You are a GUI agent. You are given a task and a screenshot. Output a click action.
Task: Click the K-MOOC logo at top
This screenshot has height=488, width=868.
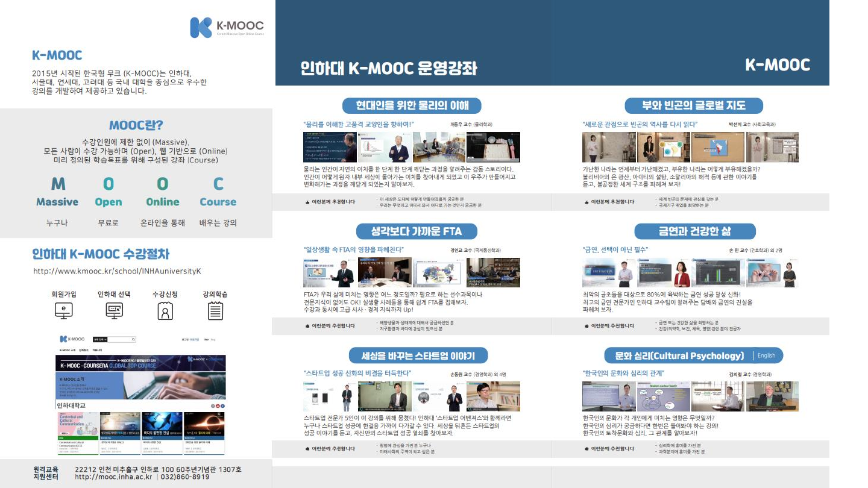227,27
